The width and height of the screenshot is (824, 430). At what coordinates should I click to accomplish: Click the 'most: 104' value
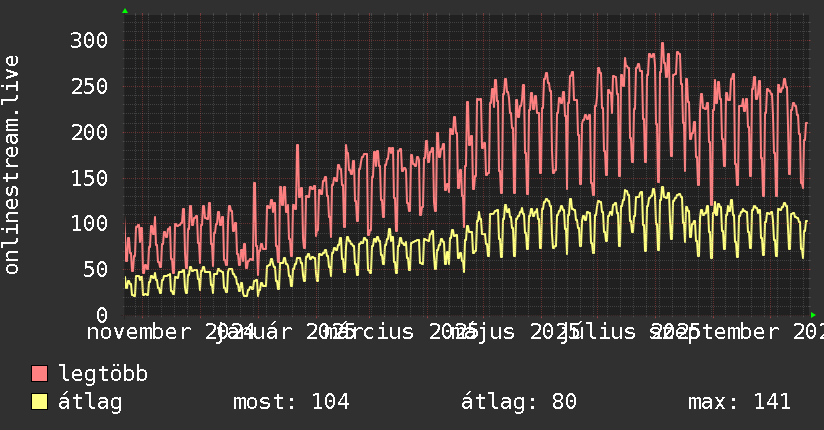(291, 402)
